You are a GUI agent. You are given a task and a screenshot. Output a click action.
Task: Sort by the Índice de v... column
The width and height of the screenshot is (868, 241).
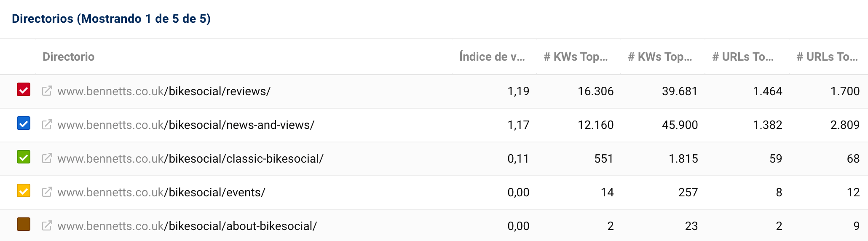[492, 57]
